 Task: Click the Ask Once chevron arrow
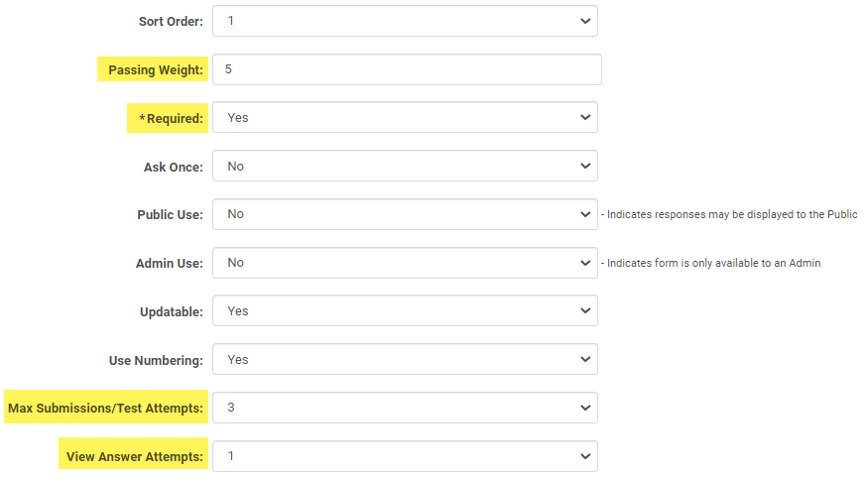click(583, 166)
